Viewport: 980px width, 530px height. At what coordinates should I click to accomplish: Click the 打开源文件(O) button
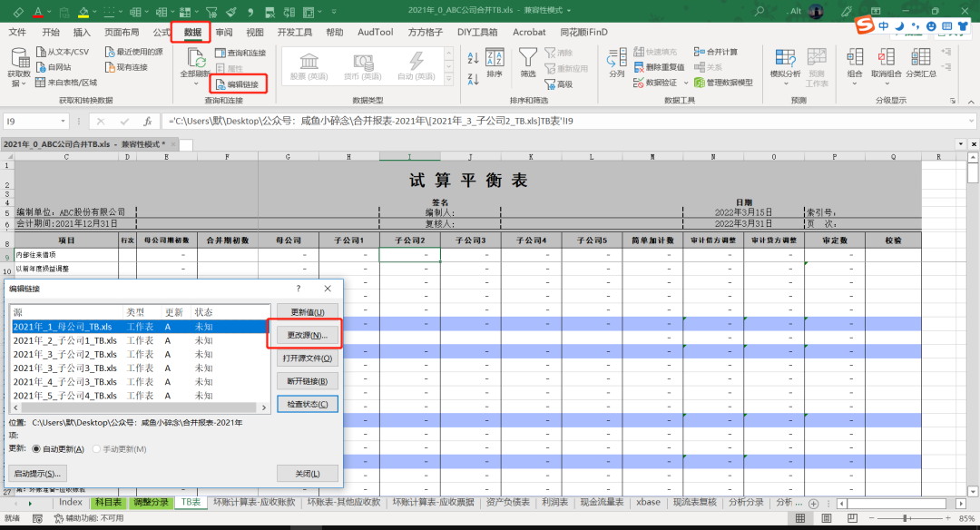point(308,358)
